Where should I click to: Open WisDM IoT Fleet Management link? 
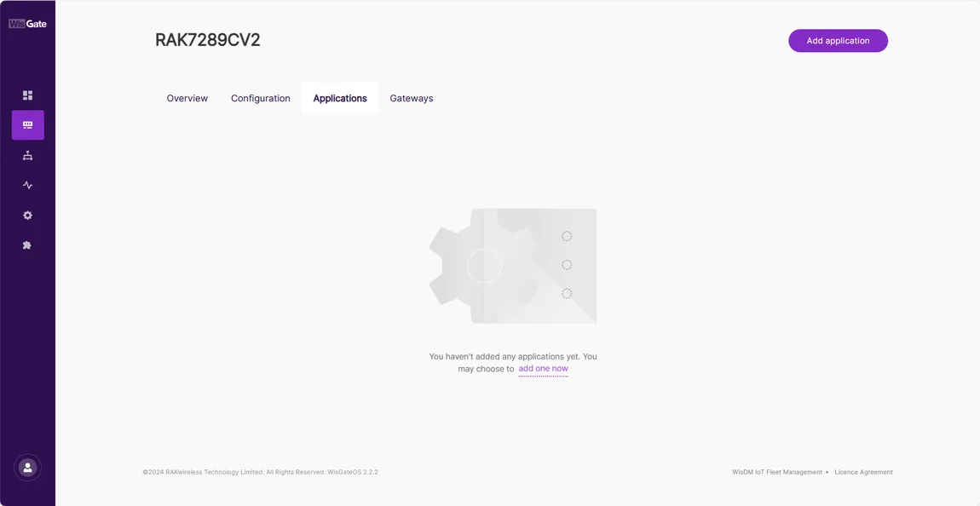click(777, 472)
